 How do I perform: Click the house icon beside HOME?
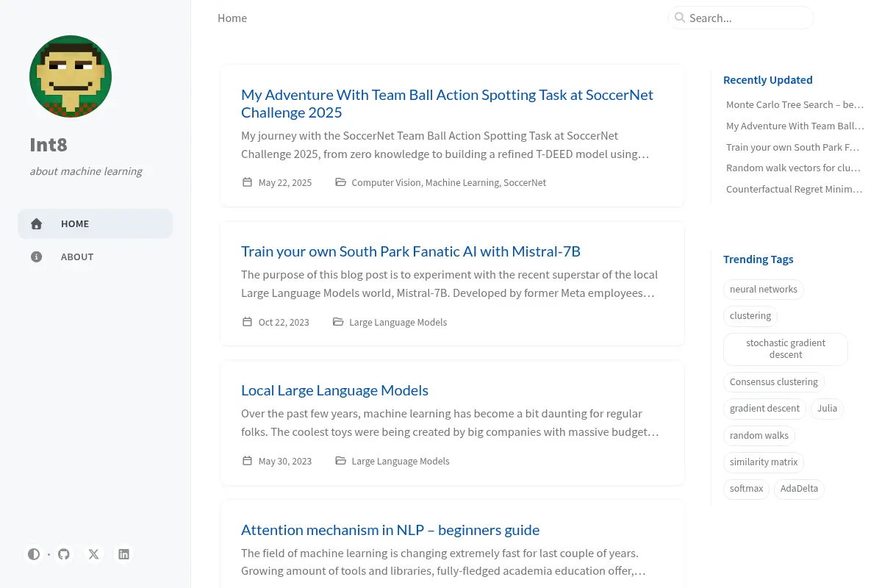coord(36,223)
